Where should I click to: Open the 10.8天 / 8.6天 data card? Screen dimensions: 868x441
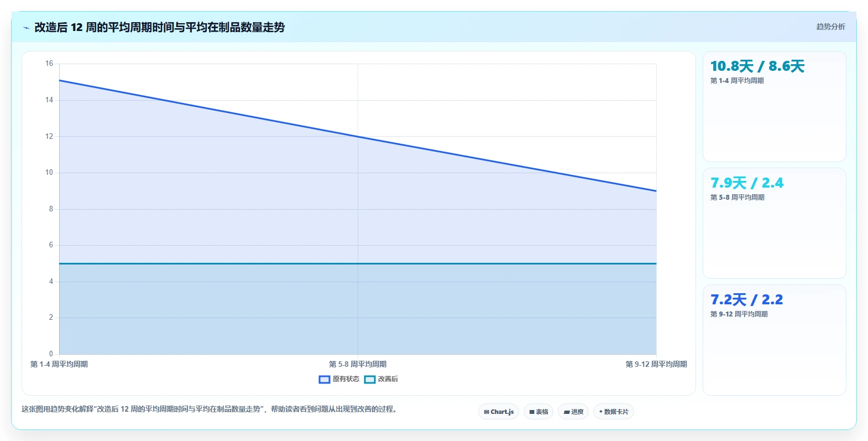(774, 107)
